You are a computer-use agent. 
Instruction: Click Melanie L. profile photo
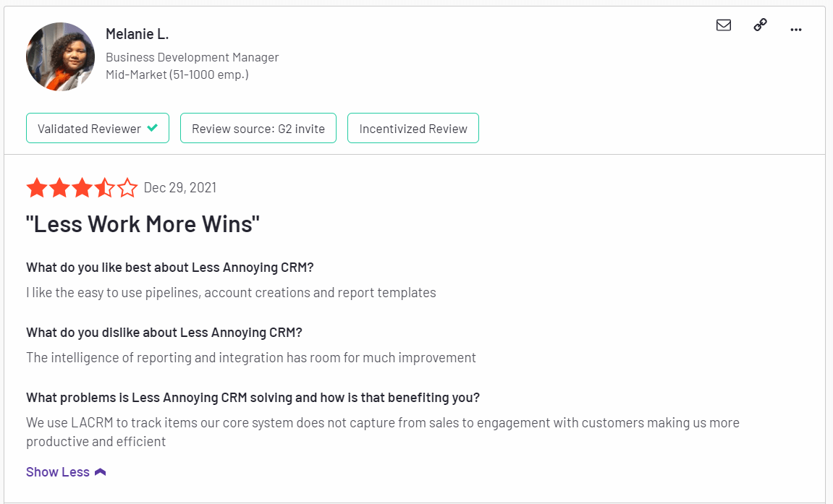pos(61,56)
